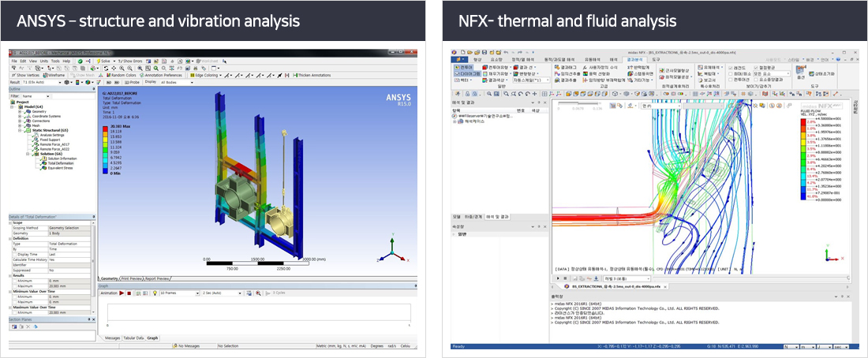Collapse the Solution (G6) node
868x358 pixels.
(28, 154)
